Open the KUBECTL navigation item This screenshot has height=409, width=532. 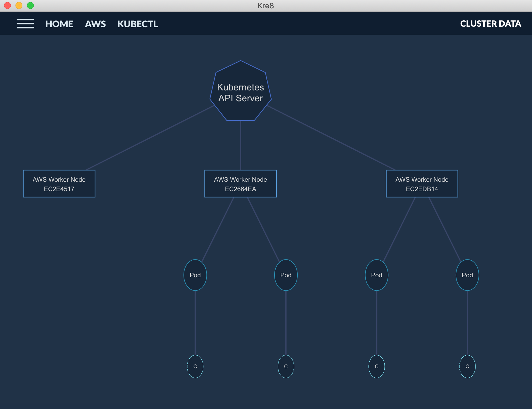click(x=138, y=24)
